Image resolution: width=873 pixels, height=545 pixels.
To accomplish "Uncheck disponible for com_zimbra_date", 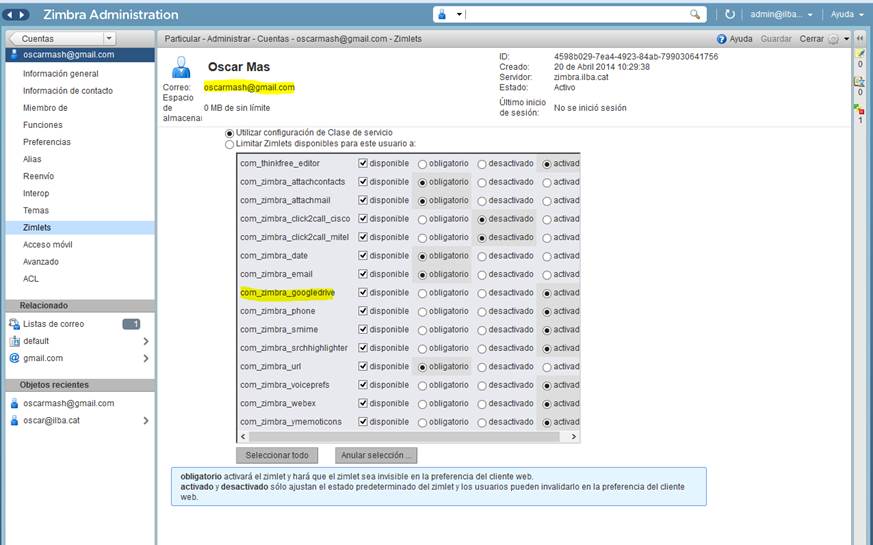I will click(363, 256).
